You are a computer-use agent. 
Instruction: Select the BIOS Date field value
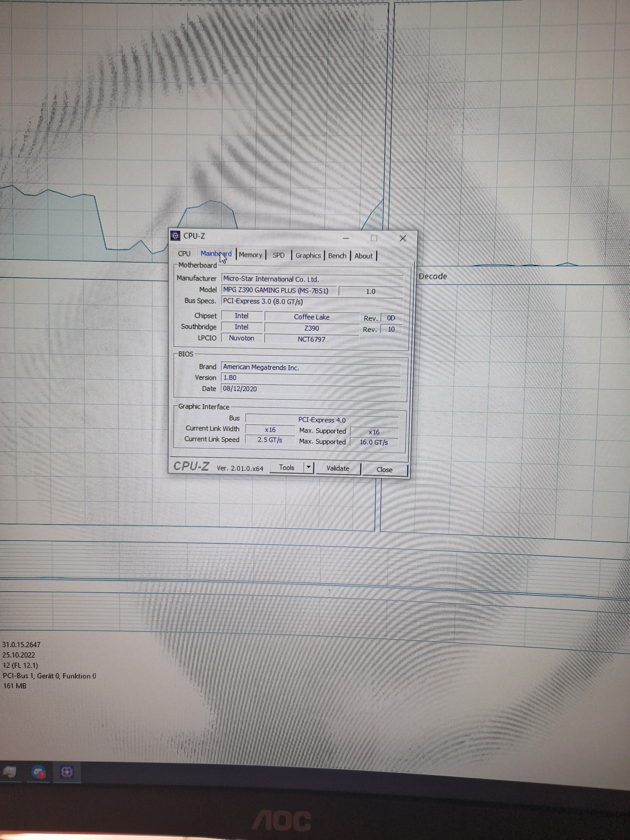(240, 389)
